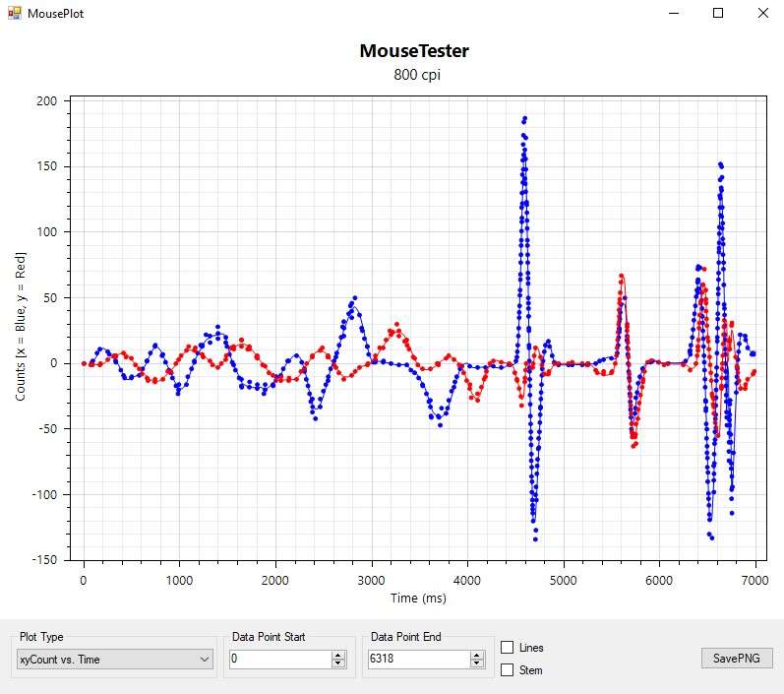
Task: Click the MousePlot app icon in title bar
Action: (15, 14)
